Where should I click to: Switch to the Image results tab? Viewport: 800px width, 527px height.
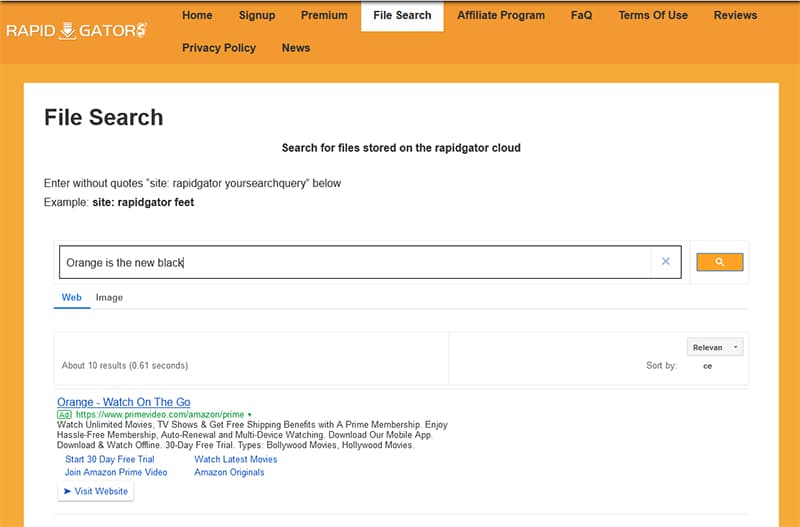(x=109, y=298)
